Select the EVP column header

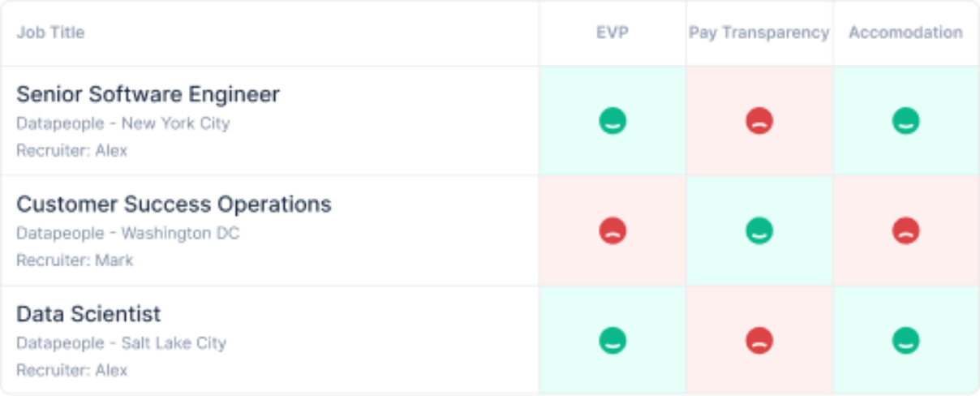pyautogui.click(x=612, y=33)
